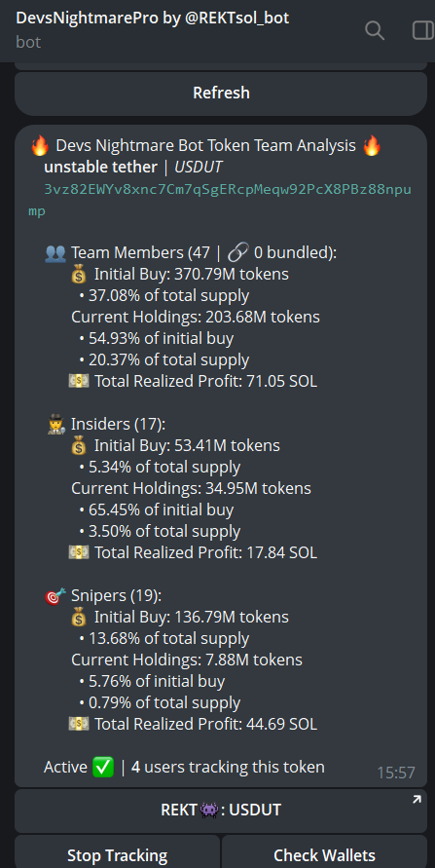
Task: Click the purple alien emoji in REKT button
Action: click(212, 810)
